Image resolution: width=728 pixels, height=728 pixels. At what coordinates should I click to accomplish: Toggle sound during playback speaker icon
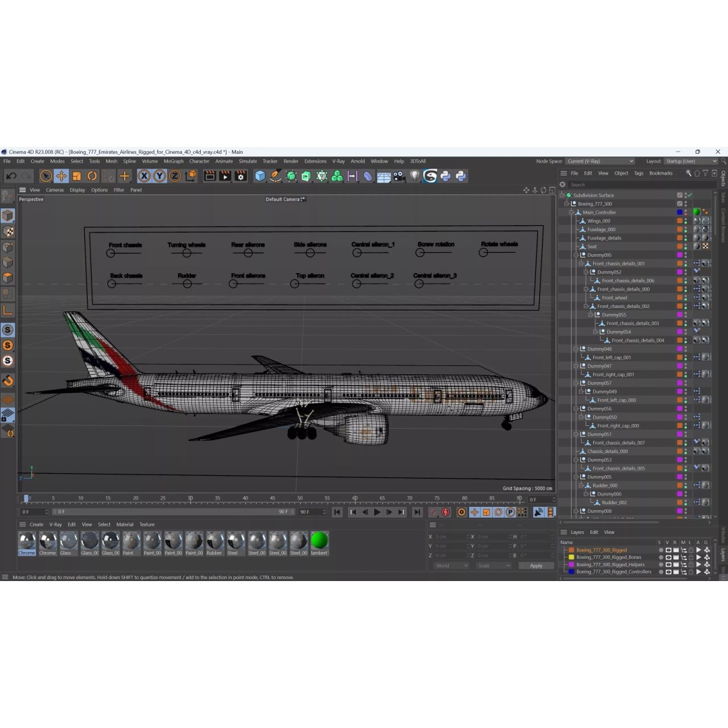(538, 512)
